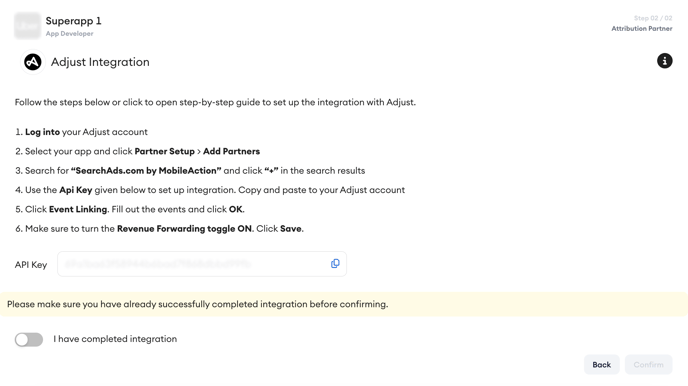The height and width of the screenshot is (386, 688).
Task: Open the step-by-step guide link text
Action: [220, 102]
